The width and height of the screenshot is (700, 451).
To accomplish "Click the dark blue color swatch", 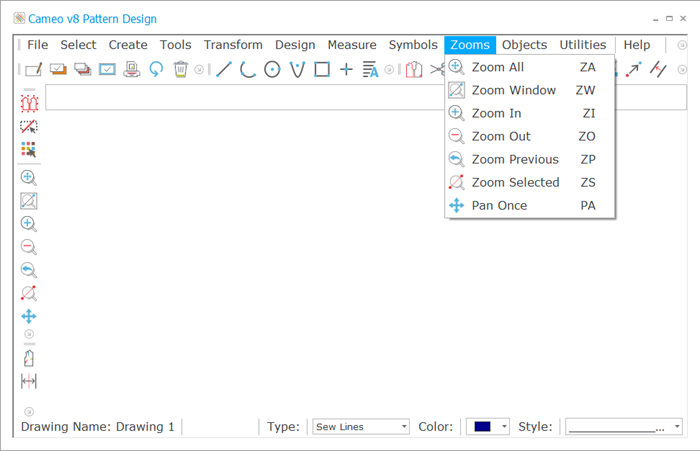I will [482, 427].
